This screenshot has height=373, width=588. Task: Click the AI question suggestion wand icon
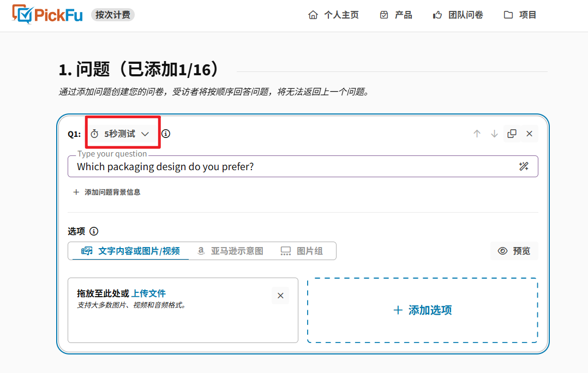pos(524,166)
